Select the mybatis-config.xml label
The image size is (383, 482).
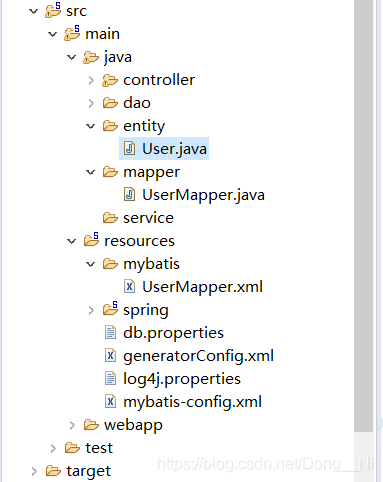coord(192,402)
